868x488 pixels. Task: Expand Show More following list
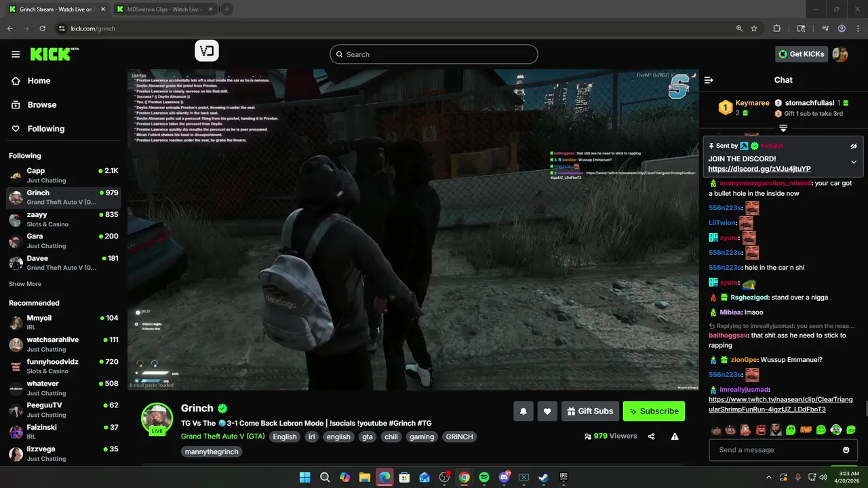[x=25, y=284]
